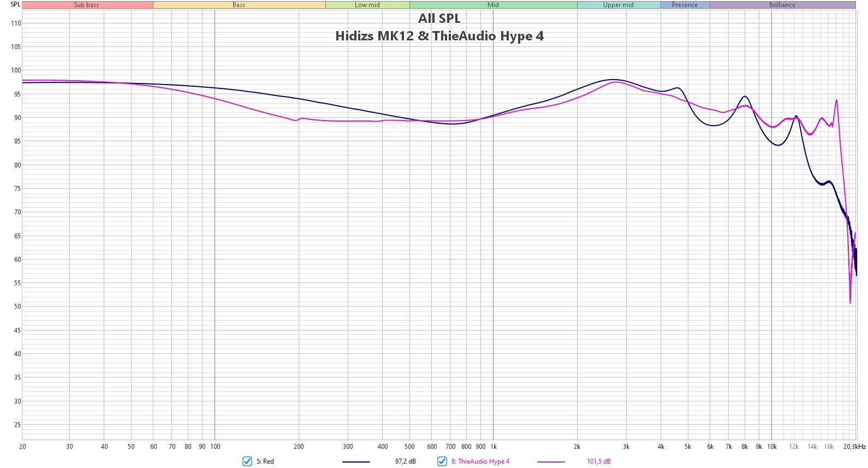The width and height of the screenshot is (868, 468).
Task: Click the 8k mark on the frequency axis
Action: 745,447
